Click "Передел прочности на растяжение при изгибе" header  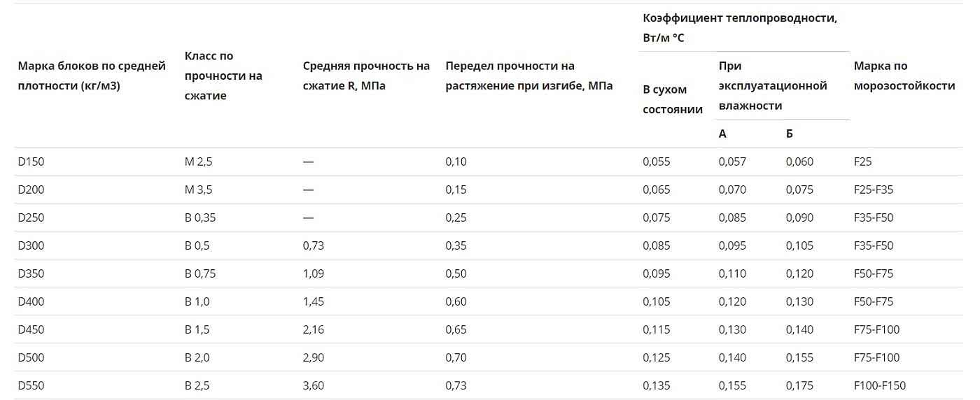click(528, 76)
